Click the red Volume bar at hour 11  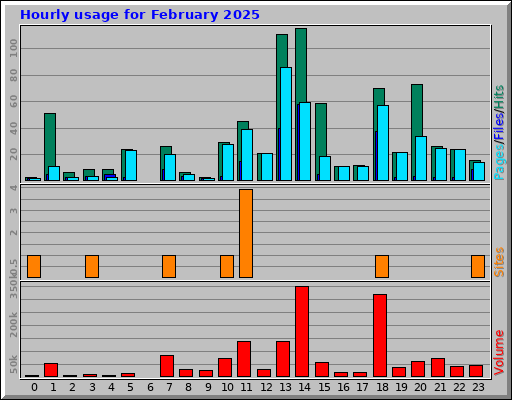(244, 359)
